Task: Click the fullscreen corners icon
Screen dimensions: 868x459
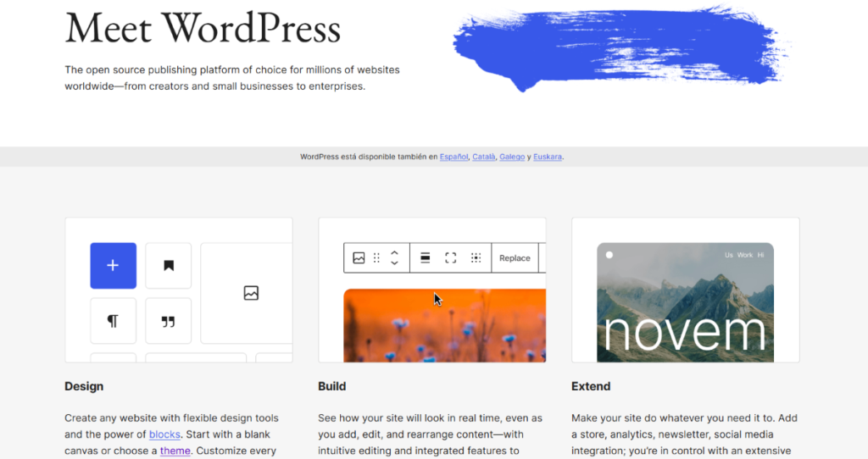Action: [451, 257]
